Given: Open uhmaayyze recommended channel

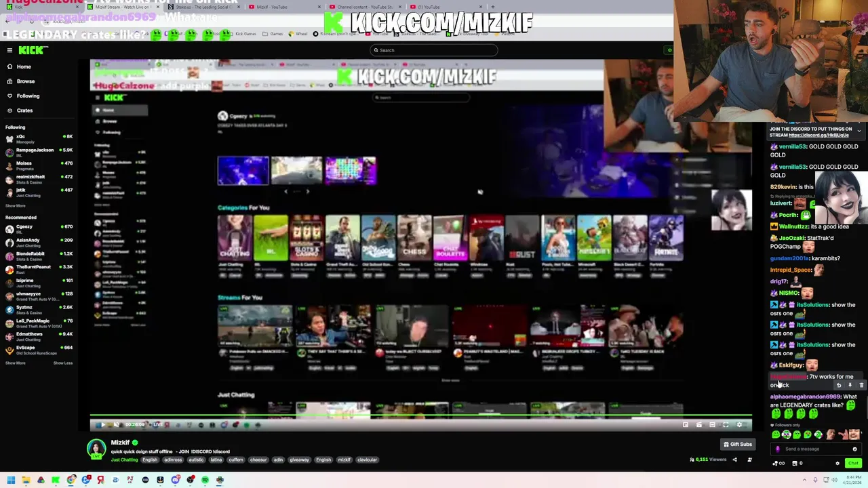Looking at the screenshot, I should pos(39,295).
